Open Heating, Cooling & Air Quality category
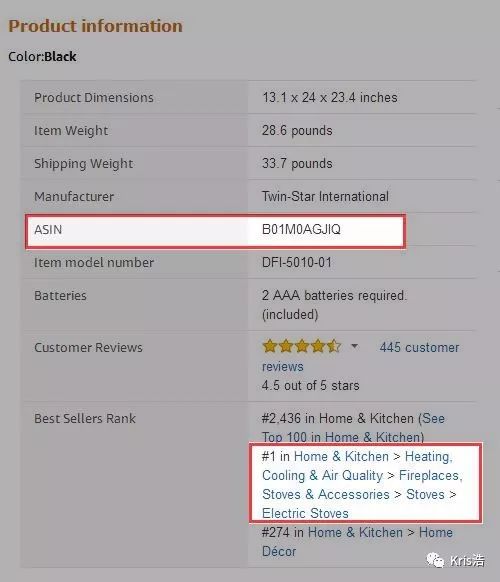 tap(357, 466)
